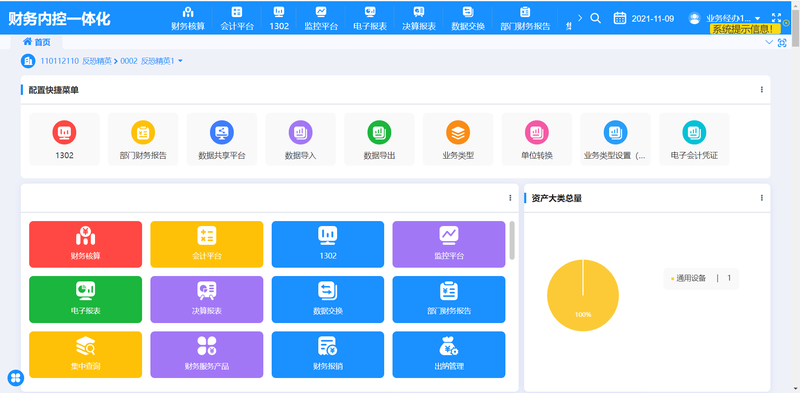Open the 电子会计凭证 quick shortcut
Viewport: 800px width, 393px height.
coord(694,139)
